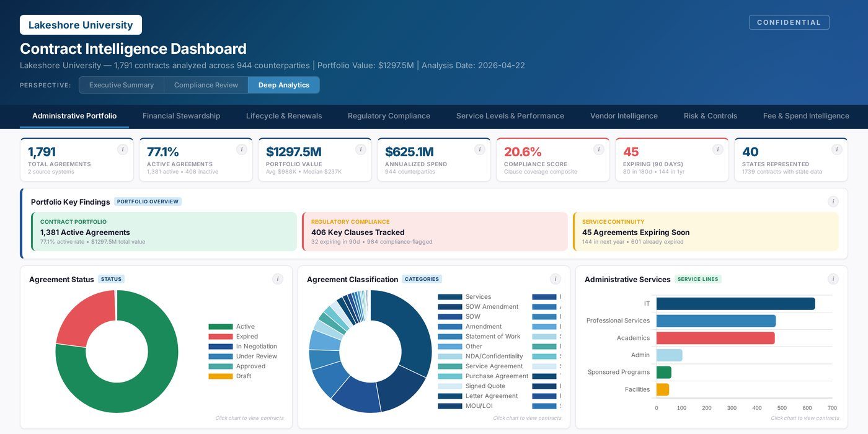Click the Status tag beside Agreement Status
868x434 pixels.
[111, 279]
